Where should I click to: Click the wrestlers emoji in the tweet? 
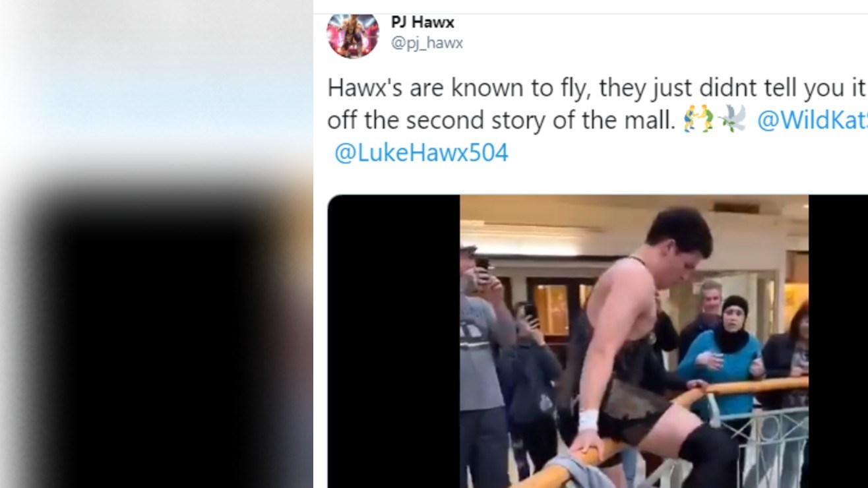click(698, 119)
